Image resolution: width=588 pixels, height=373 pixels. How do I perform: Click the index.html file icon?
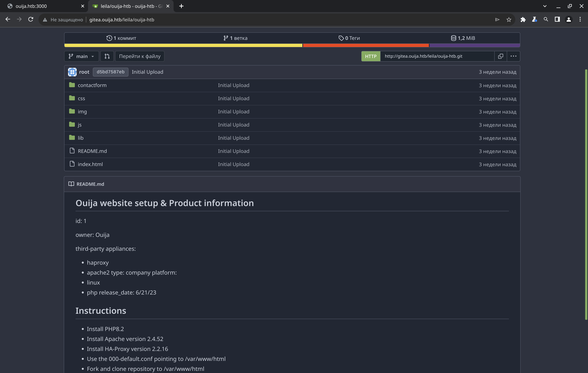click(72, 164)
